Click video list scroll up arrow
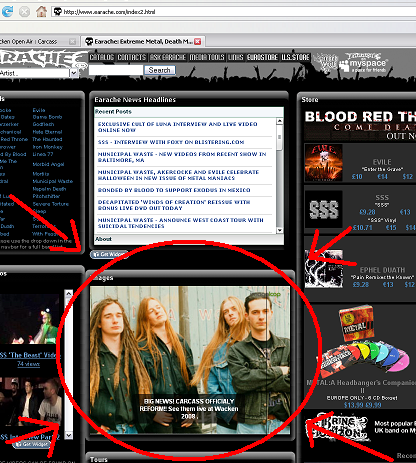This screenshot has width=416, height=463. 69,293
